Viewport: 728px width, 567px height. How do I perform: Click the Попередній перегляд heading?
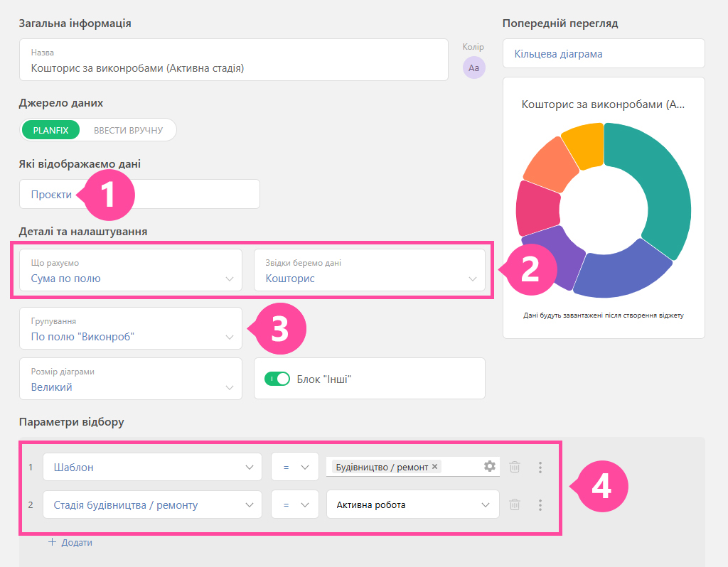pyautogui.click(x=560, y=23)
